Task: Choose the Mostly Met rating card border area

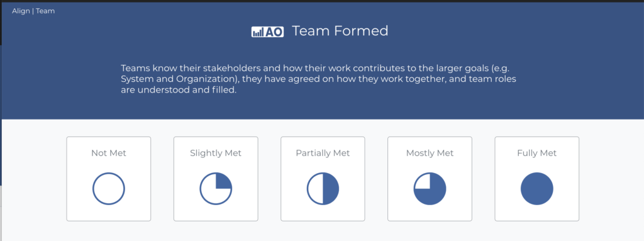Action: pyautogui.click(x=430, y=179)
